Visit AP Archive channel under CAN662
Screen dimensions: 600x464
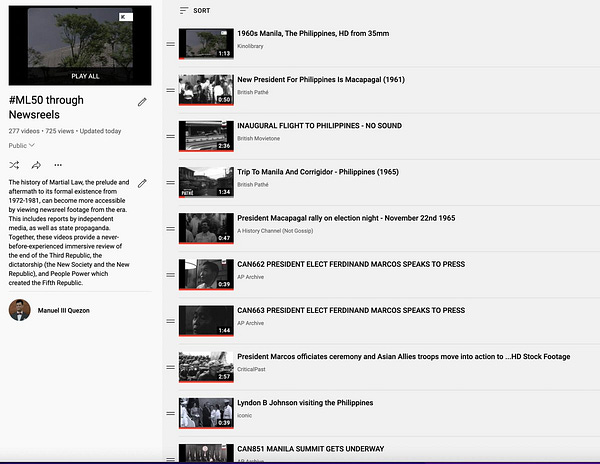click(x=250, y=277)
